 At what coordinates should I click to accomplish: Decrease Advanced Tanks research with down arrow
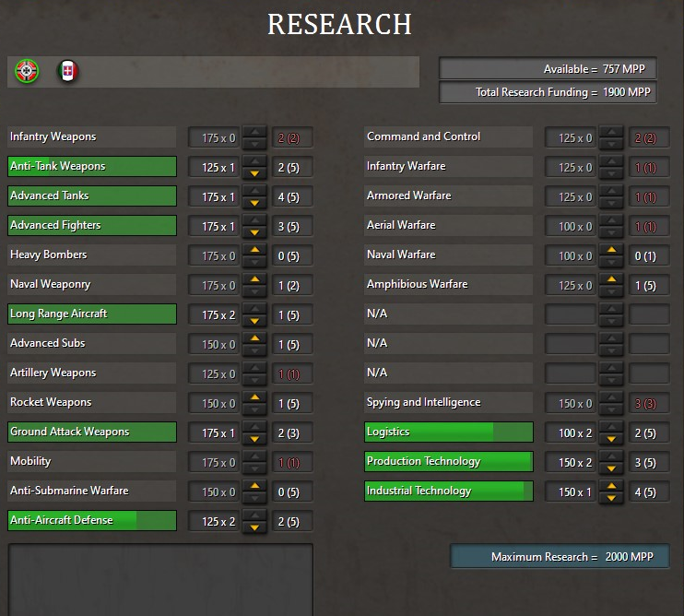point(254,203)
